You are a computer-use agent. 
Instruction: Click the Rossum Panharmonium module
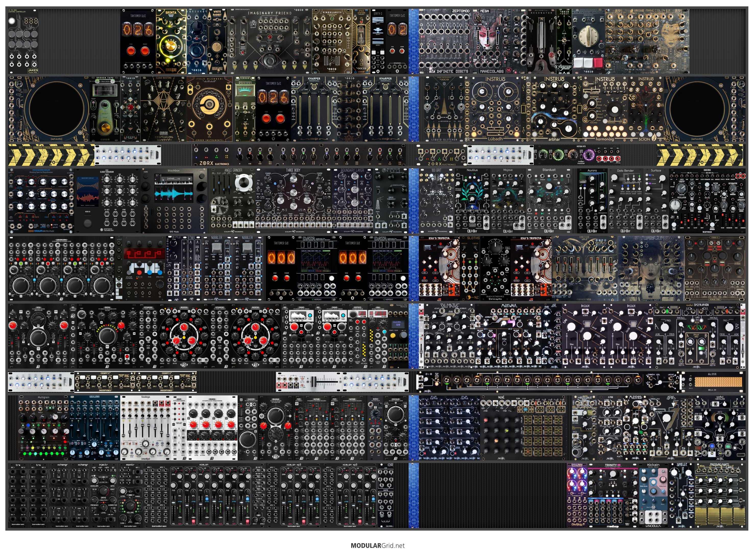[41, 201]
